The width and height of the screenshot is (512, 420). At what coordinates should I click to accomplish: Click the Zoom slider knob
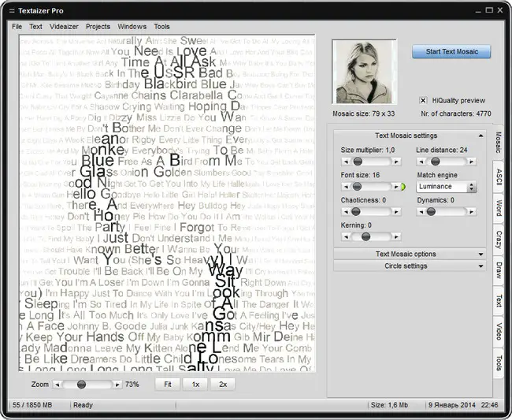(x=81, y=385)
